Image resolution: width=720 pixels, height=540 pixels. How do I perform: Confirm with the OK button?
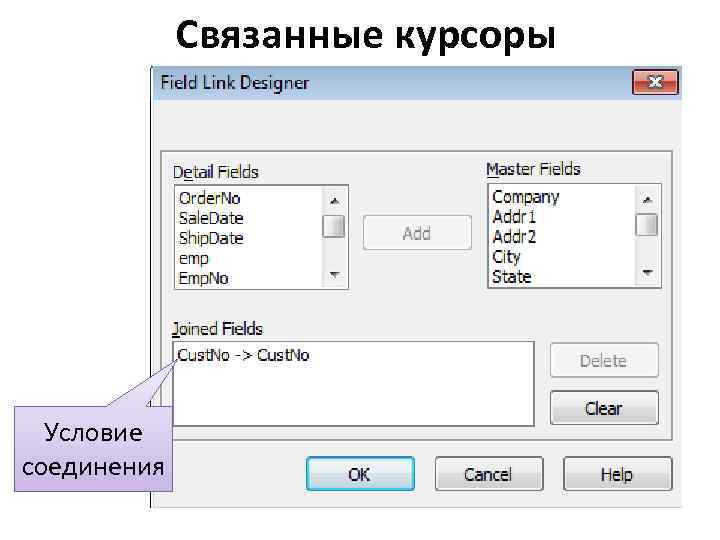coord(360,474)
